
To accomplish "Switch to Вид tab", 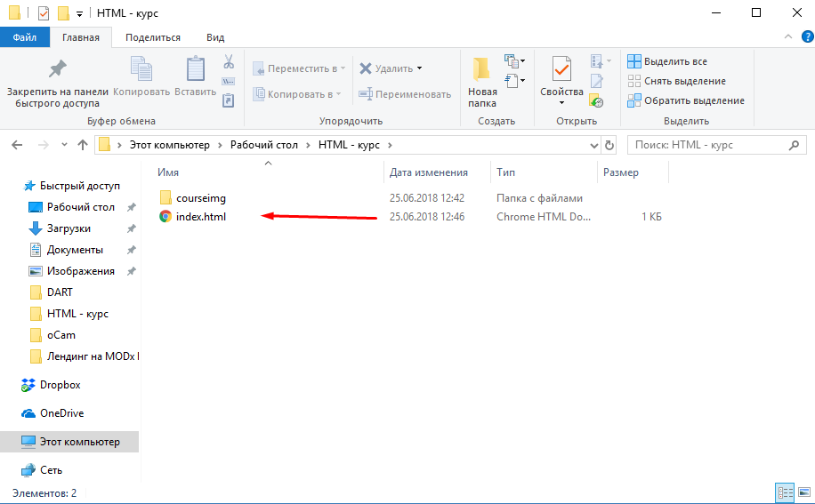I will [x=215, y=37].
